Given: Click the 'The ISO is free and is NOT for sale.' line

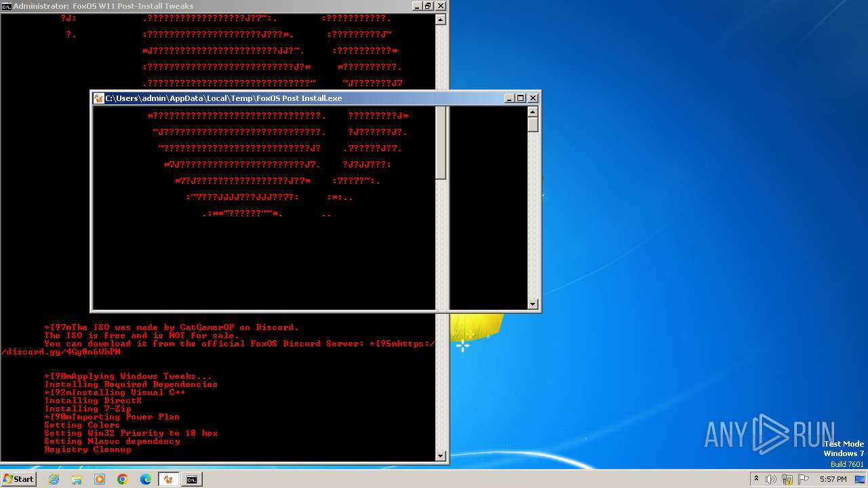Looking at the screenshot, I should (142, 335).
